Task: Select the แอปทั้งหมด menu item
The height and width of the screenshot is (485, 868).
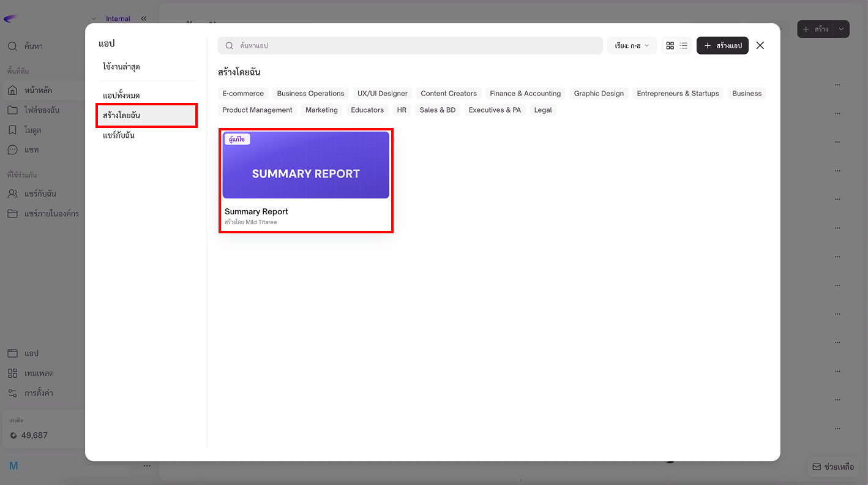Action: 121,96
